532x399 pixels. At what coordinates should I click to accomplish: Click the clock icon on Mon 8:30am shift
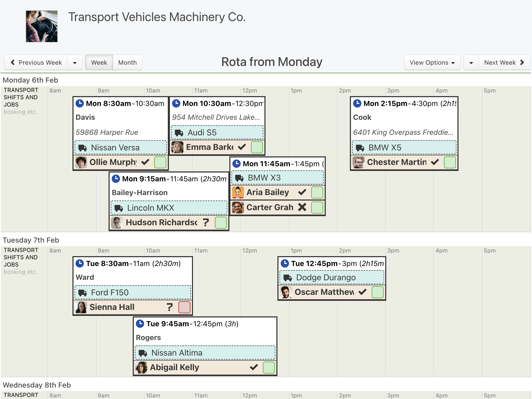[x=79, y=103]
